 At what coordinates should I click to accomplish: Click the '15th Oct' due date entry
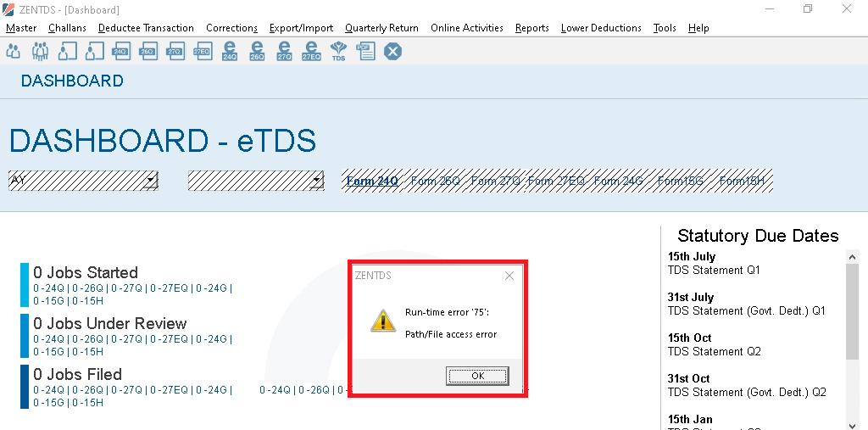point(690,338)
